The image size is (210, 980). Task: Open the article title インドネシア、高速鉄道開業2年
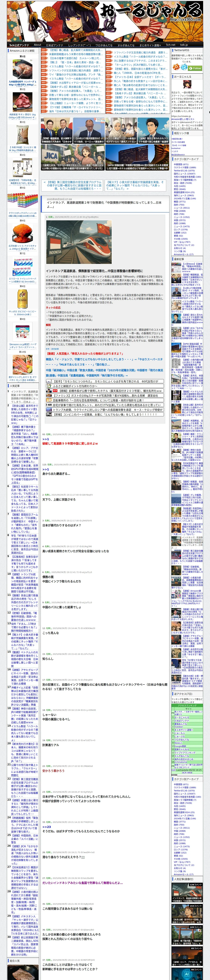104,205
